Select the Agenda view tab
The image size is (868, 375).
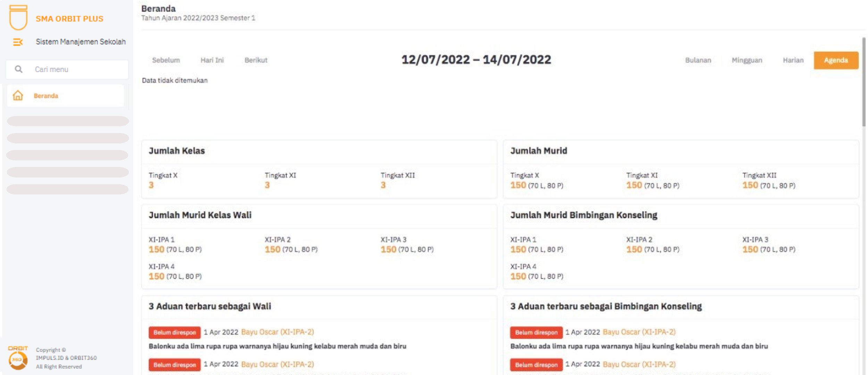(x=836, y=60)
